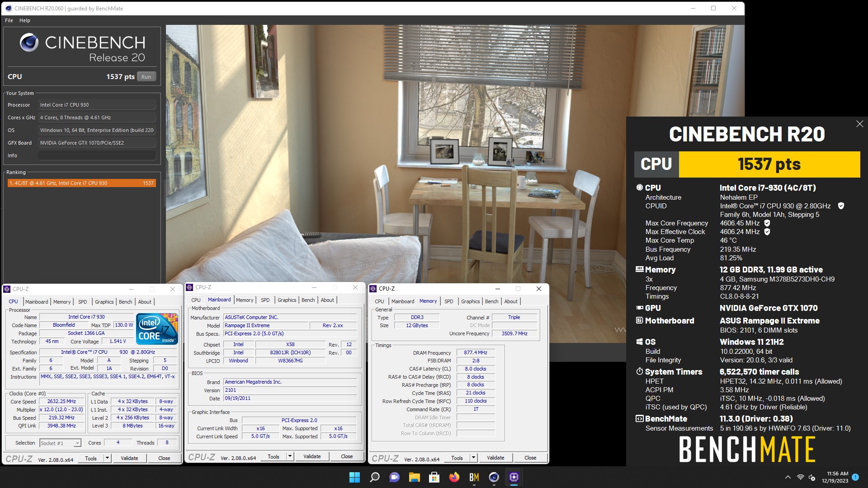
Task: Open Bench tab in left CPU-Z window
Action: tap(126, 302)
